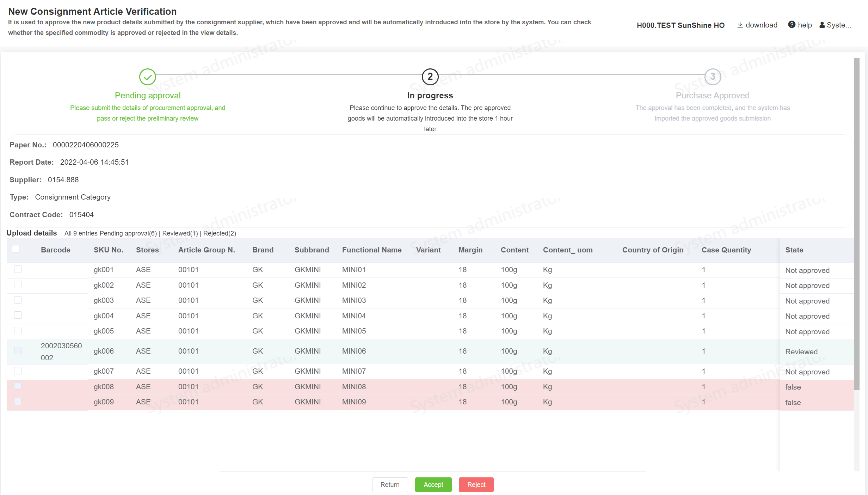The image size is (868, 495).
Task: Click the green checkmark step circle
Action: pos(148,77)
